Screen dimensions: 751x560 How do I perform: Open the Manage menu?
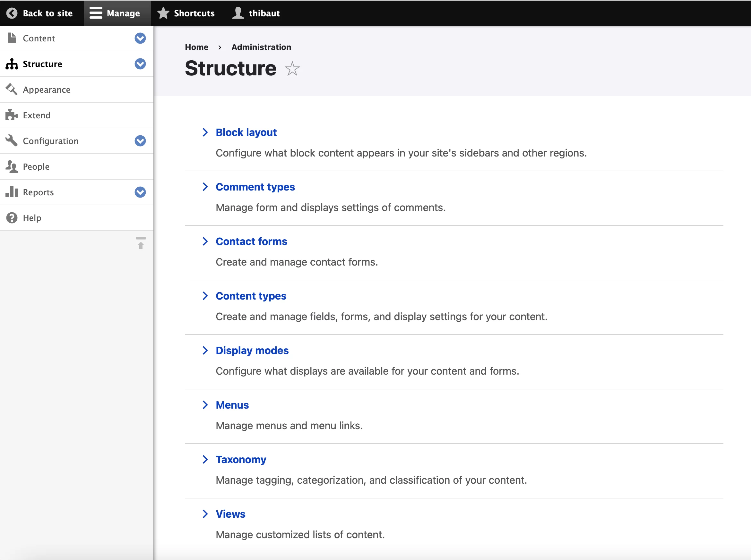coord(115,13)
